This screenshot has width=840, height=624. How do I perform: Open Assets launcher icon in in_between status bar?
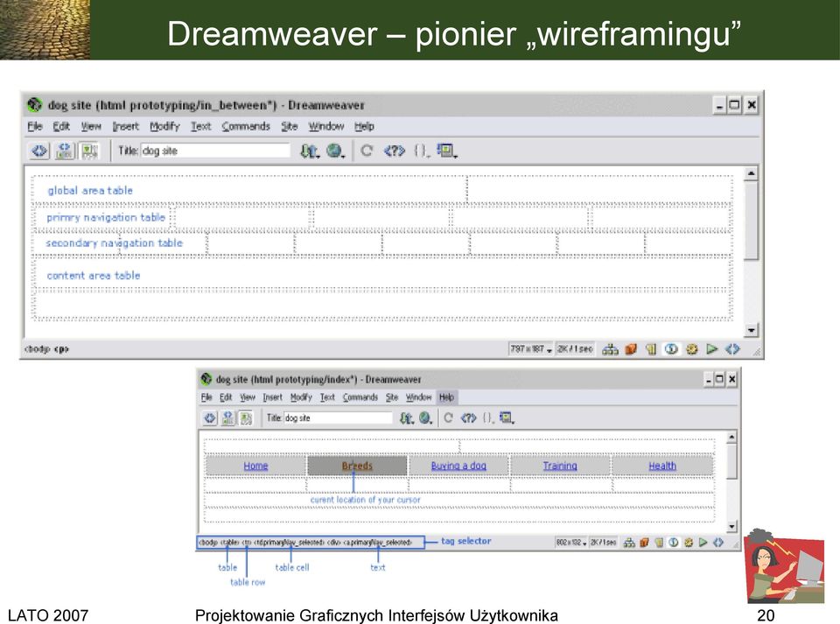tap(631, 349)
